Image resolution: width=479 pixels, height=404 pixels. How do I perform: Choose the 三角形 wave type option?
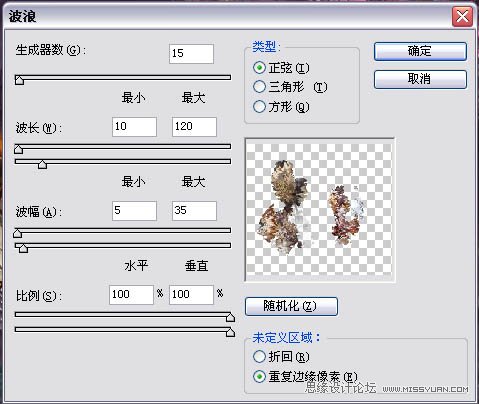(x=259, y=87)
